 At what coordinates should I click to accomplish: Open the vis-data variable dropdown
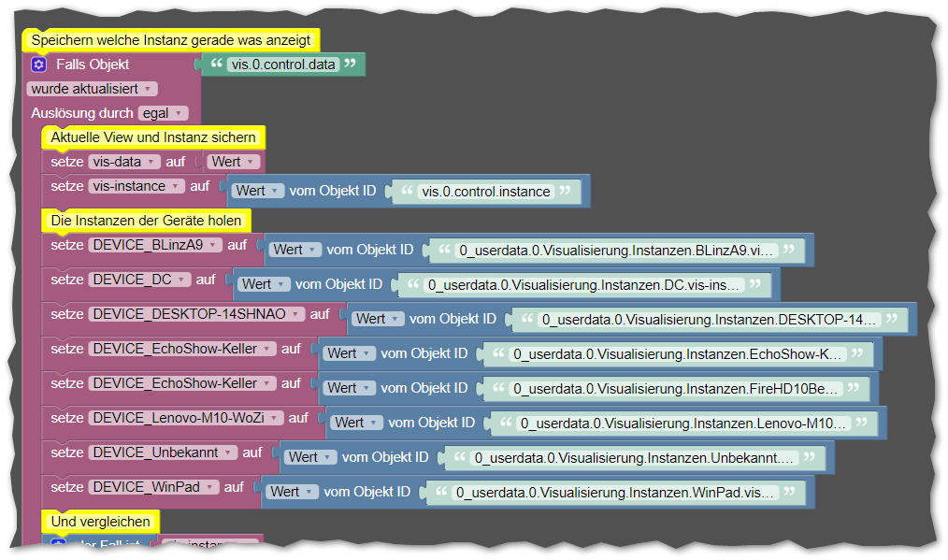[x=124, y=162]
